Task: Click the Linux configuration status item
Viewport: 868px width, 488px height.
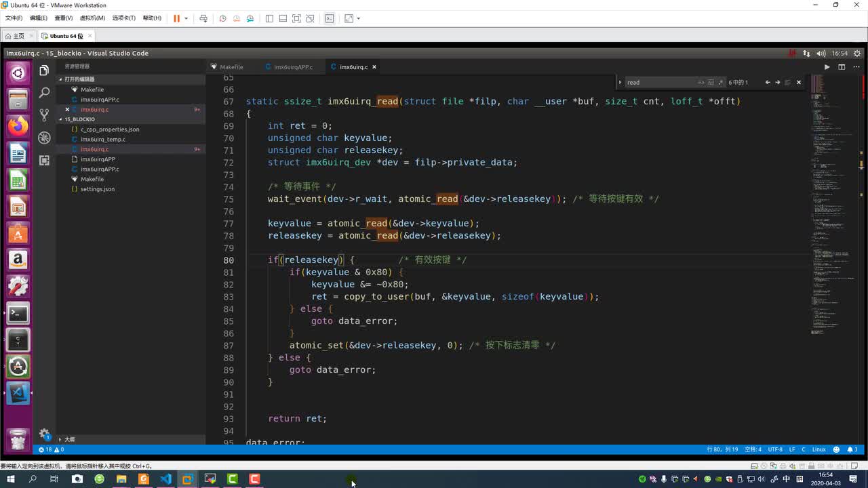Action: [819, 449]
